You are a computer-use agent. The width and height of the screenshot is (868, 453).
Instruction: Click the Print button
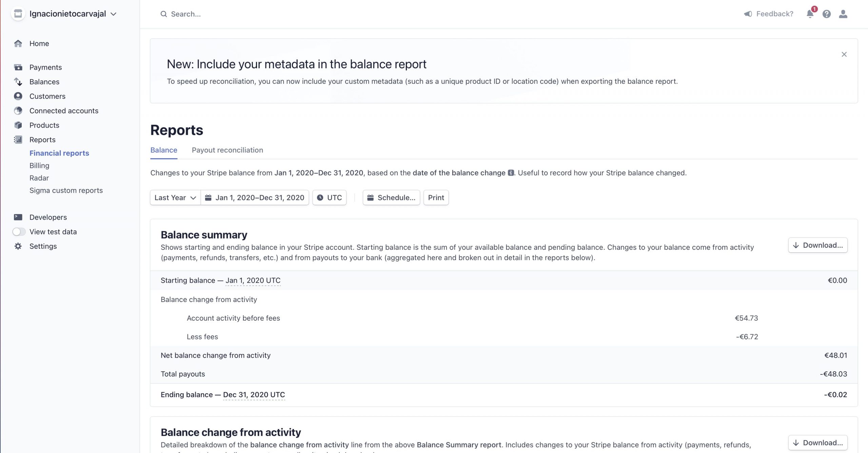tap(436, 197)
